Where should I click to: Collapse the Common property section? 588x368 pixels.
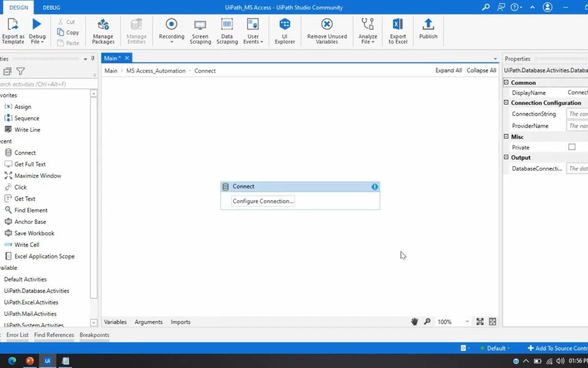click(x=506, y=82)
